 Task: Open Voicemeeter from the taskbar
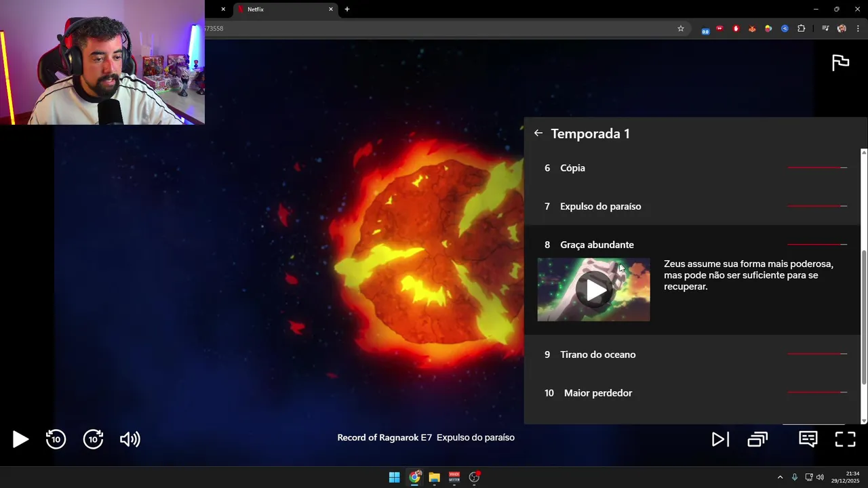point(454,477)
